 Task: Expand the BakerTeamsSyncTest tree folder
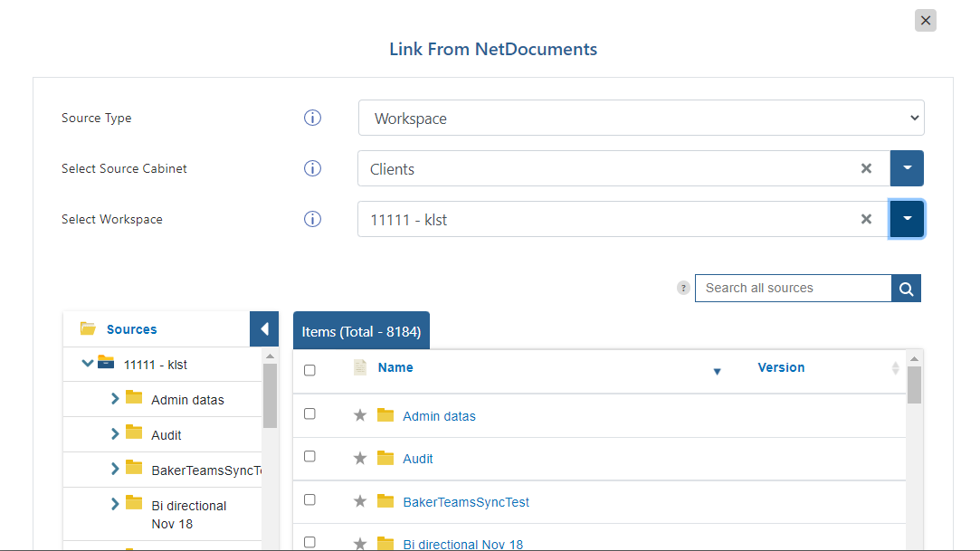point(115,469)
